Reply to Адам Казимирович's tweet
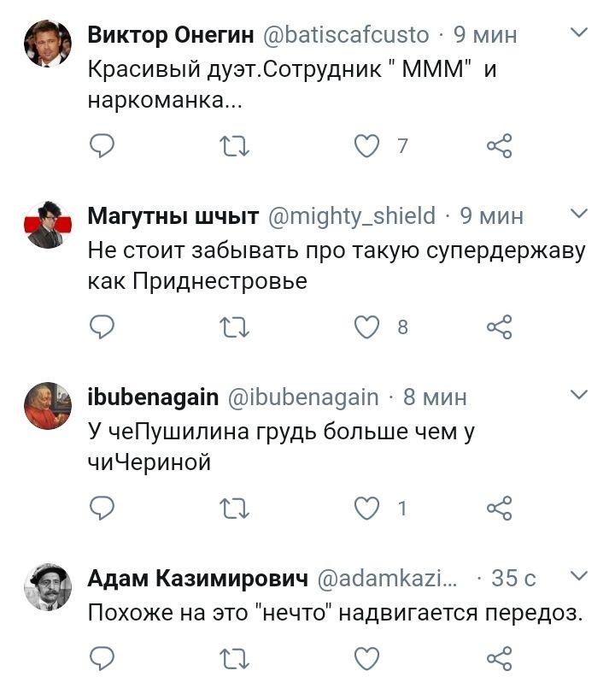The width and height of the screenshot is (615, 700). pyautogui.click(x=102, y=659)
